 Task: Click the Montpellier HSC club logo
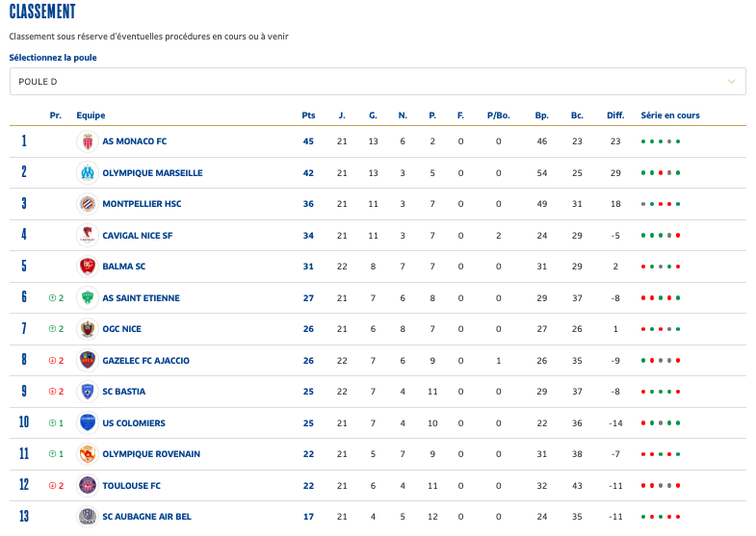tap(88, 204)
